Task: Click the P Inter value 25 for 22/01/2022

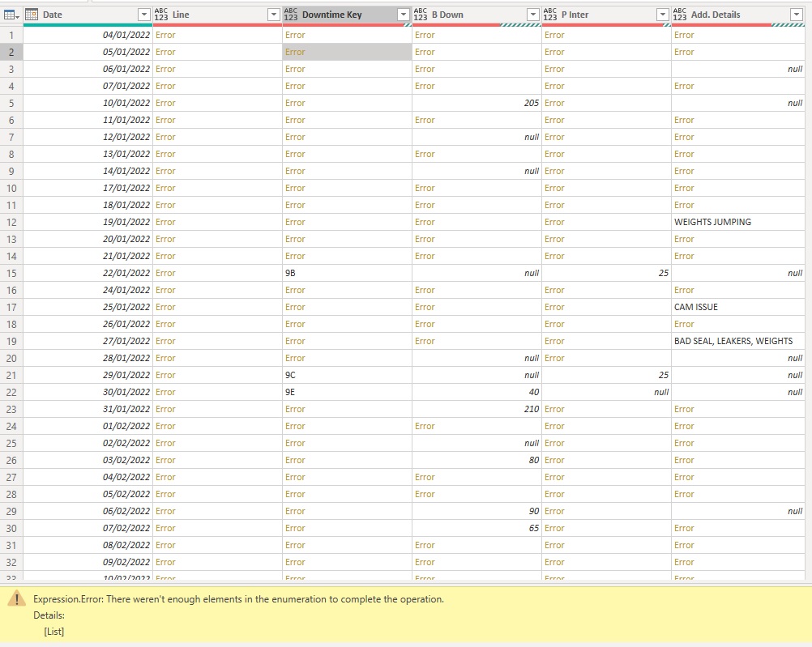Action: point(606,273)
